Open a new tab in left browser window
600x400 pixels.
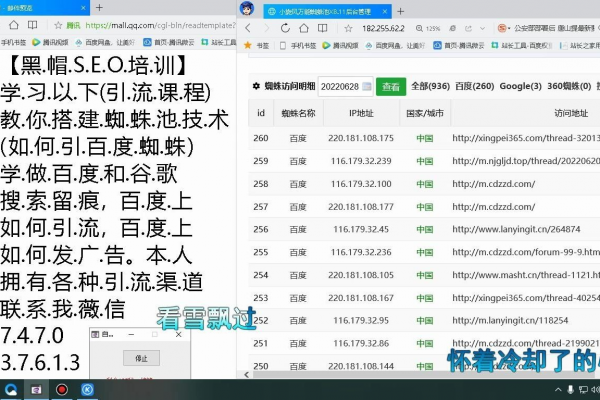pyautogui.click(x=99, y=7)
